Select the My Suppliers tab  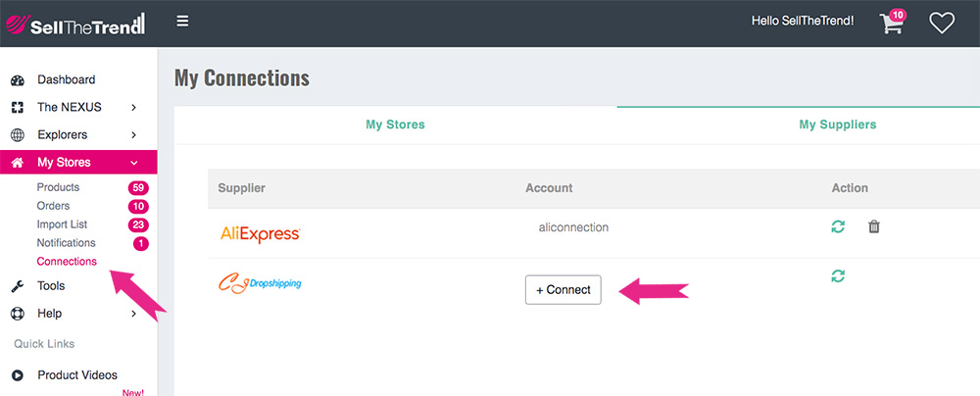(837, 124)
